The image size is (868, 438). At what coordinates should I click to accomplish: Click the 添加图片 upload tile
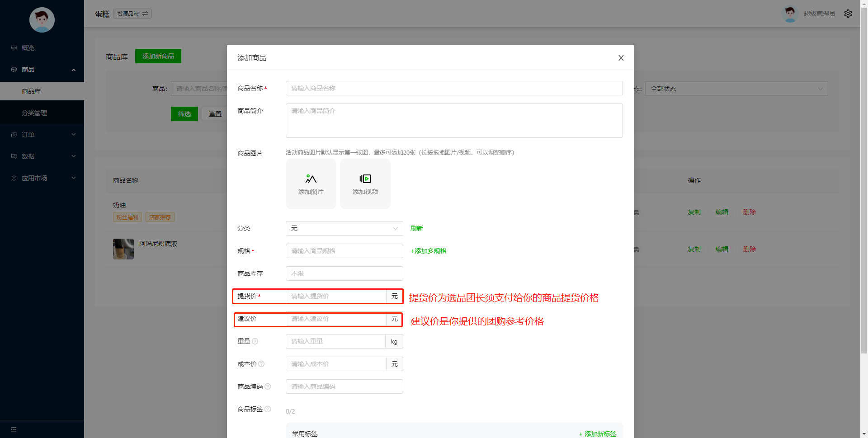pyautogui.click(x=311, y=184)
